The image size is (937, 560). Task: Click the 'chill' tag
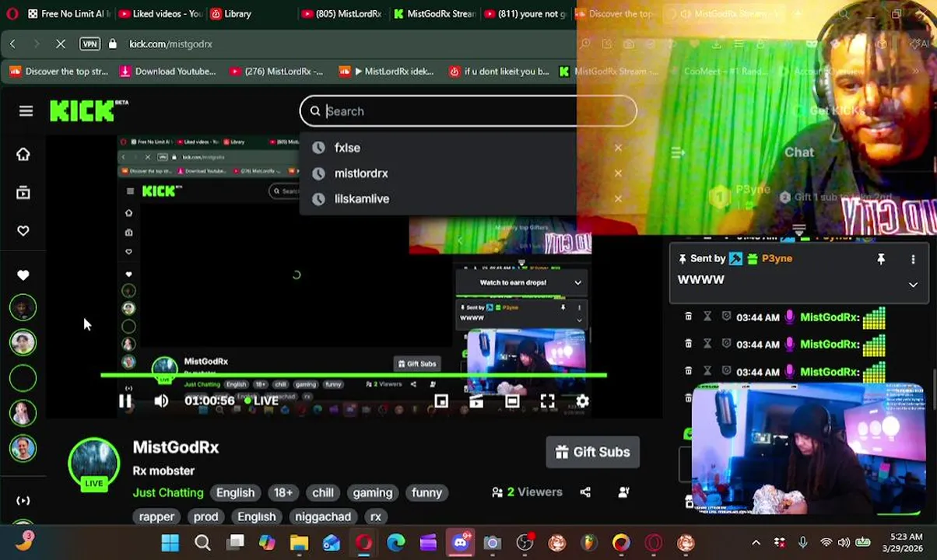(323, 492)
